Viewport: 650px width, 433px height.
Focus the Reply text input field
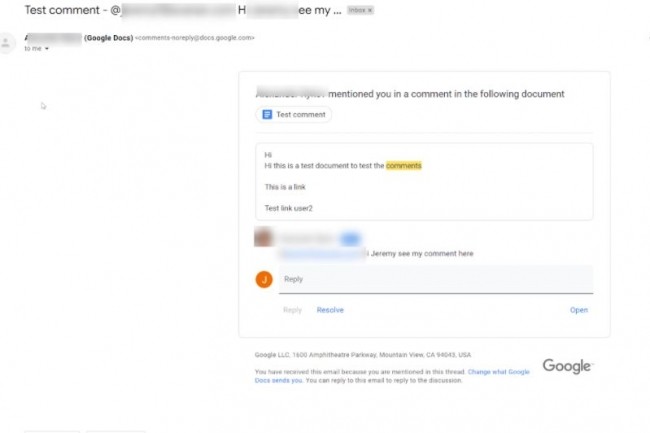(x=436, y=279)
